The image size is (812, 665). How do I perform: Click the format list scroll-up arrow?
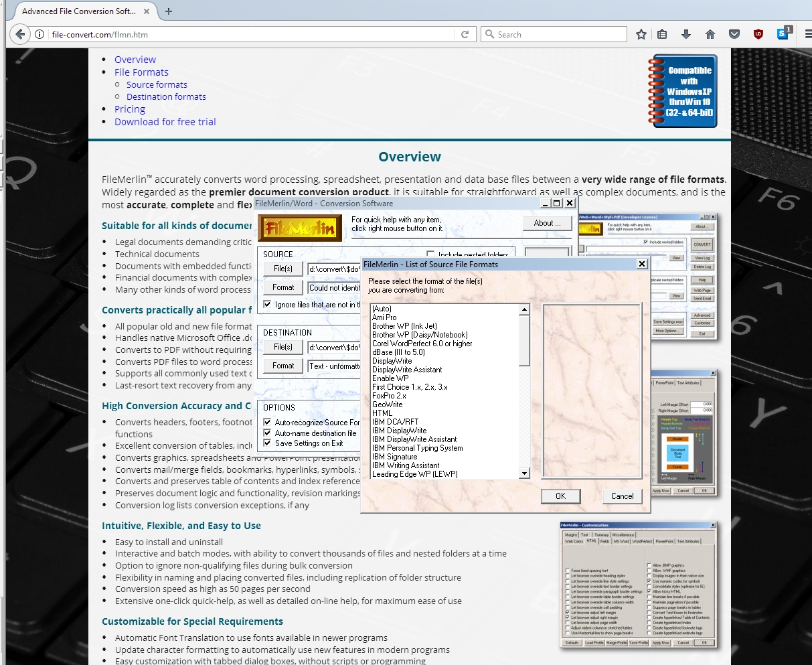524,310
